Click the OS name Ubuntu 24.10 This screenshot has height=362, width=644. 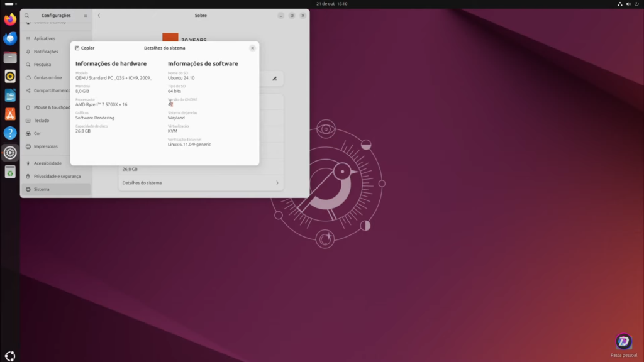181,78
